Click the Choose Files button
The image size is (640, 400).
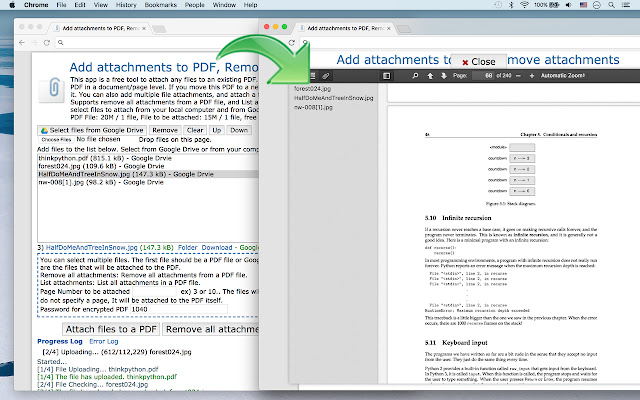tap(56, 140)
